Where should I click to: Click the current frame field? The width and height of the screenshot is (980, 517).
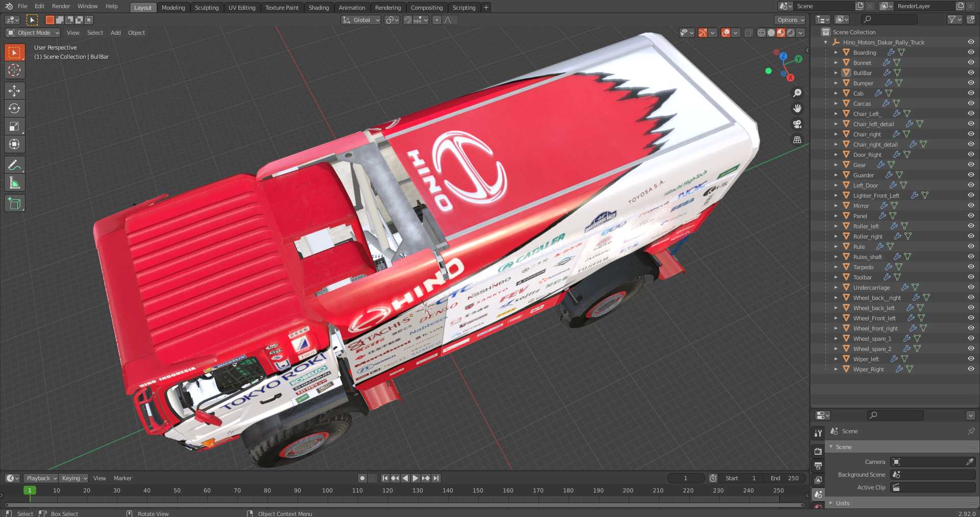pyautogui.click(x=685, y=478)
